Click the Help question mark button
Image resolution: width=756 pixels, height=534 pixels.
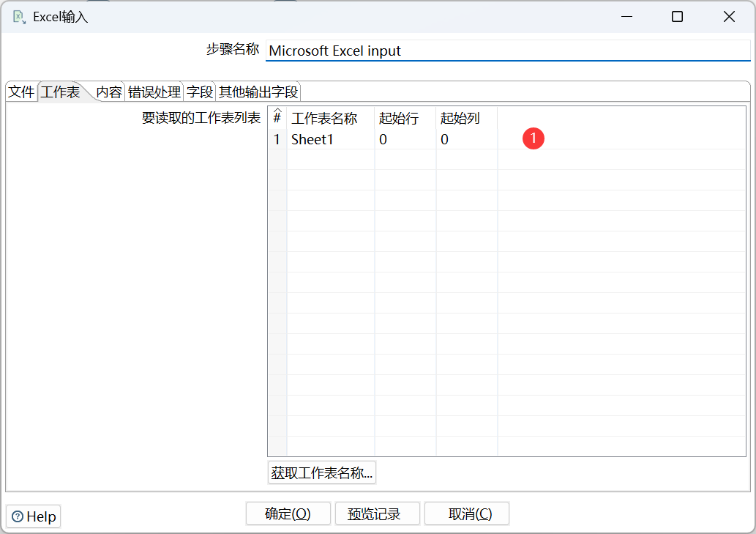click(x=34, y=516)
